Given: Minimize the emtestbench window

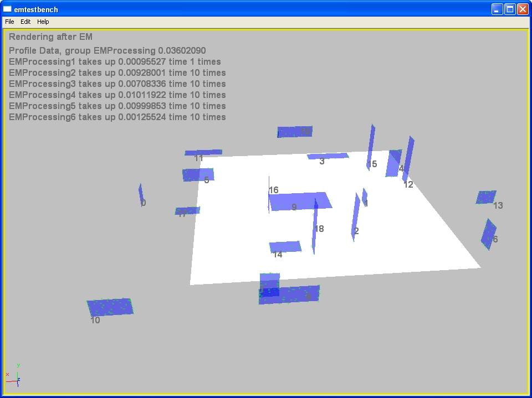Looking at the screenshot, I should click(x=497, y=9).
